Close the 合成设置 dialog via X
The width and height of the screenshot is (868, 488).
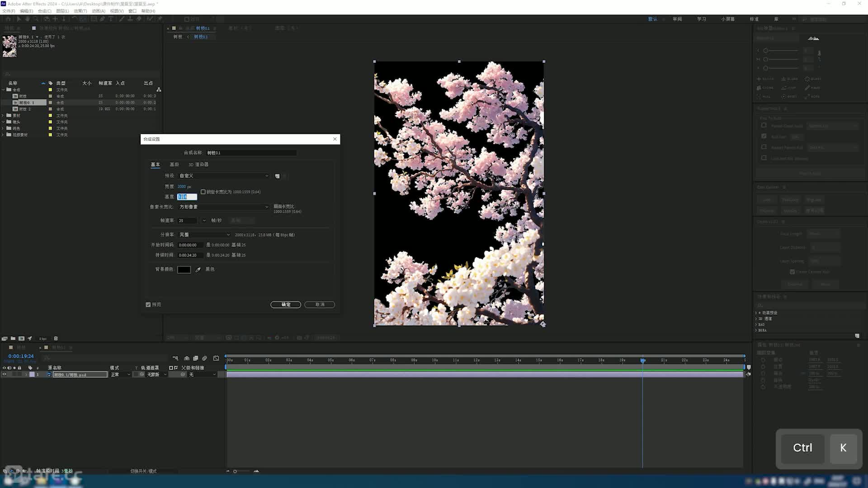[x=335, y=139]
